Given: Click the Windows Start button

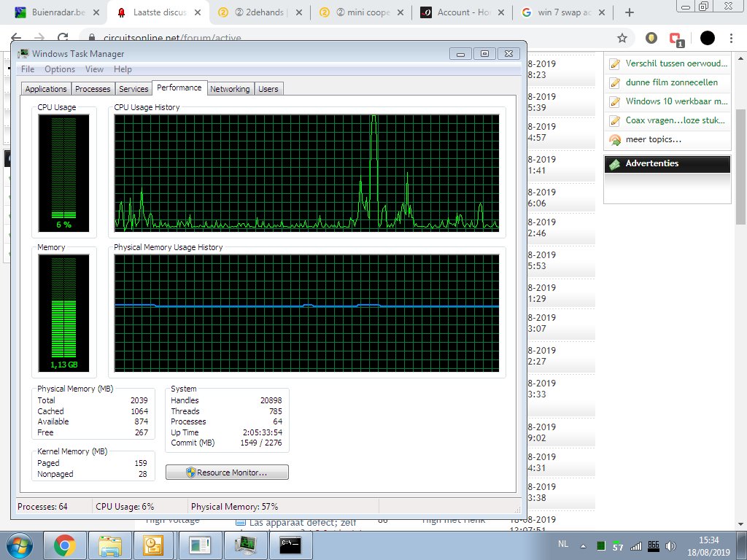Looking at the screenshot, I should click(x=19, y=545).
